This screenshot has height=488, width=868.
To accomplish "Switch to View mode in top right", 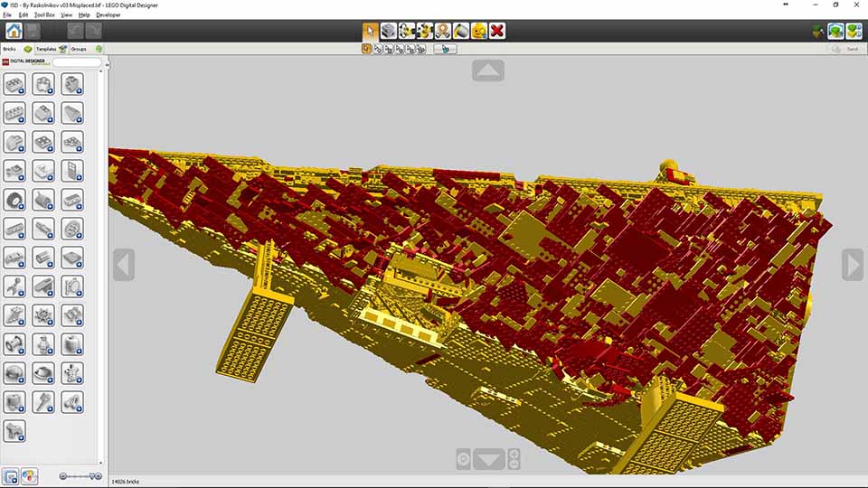I will [835, 31].
